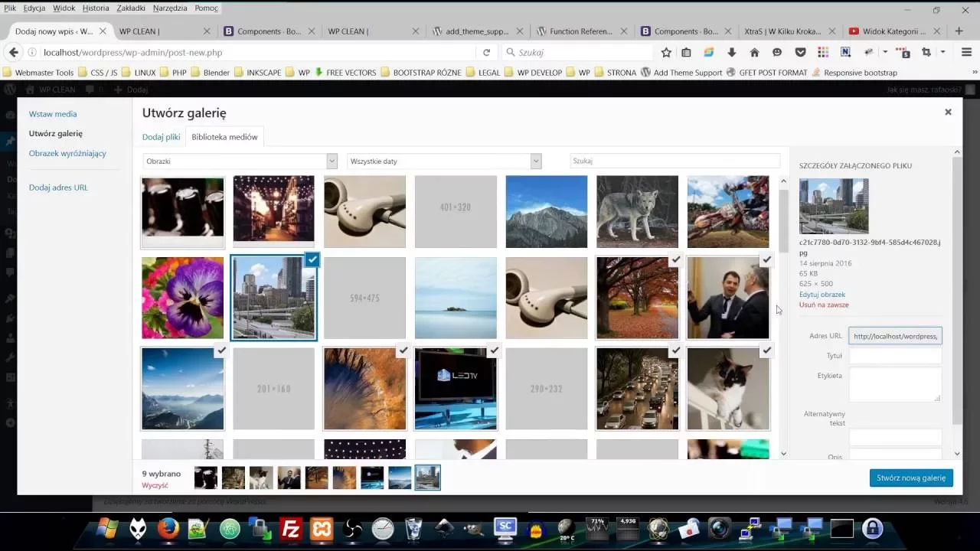Uncheck the orange feather texture image
This screenshot has height=551, width=980.
click(403, 350)
